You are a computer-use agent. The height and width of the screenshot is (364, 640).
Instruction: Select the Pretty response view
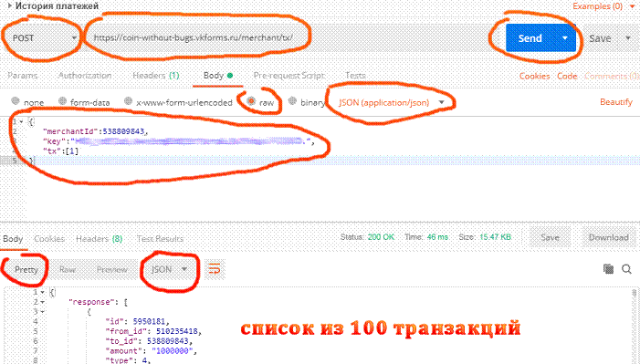pyautogui.click(x=26, y=269)
